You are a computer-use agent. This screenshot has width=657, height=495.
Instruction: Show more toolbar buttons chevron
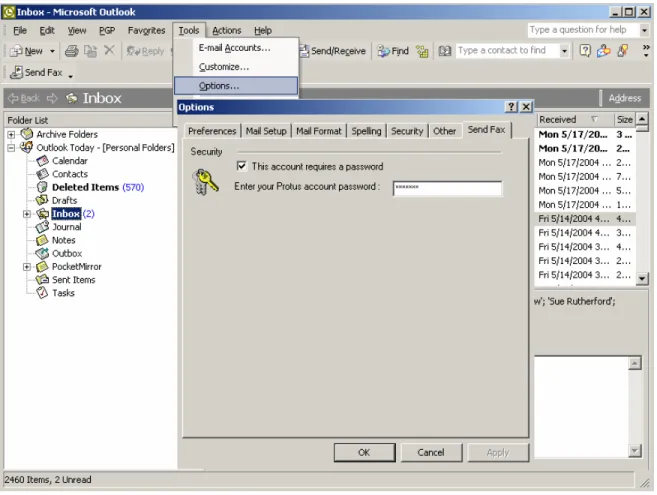[646, 51]
